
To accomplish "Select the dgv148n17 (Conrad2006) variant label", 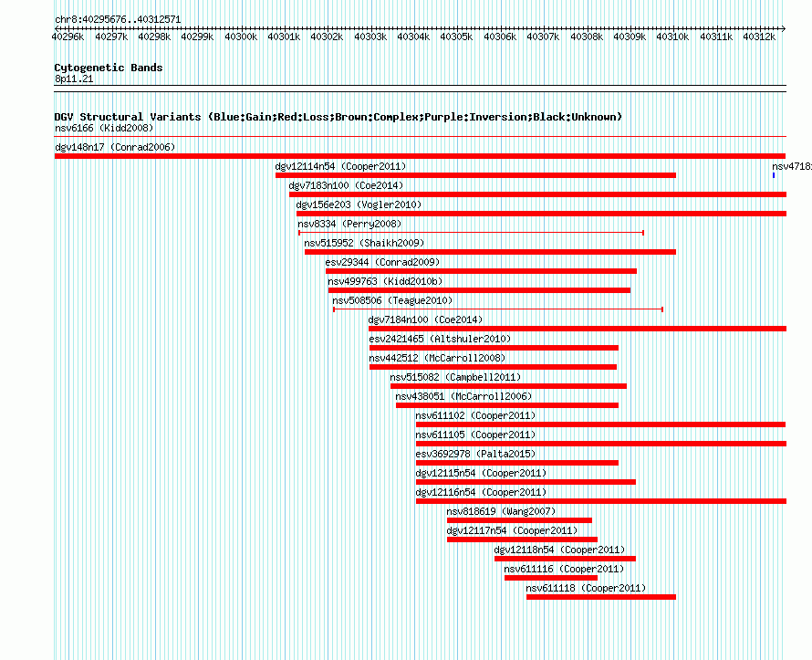I will (x=115, y=147).
